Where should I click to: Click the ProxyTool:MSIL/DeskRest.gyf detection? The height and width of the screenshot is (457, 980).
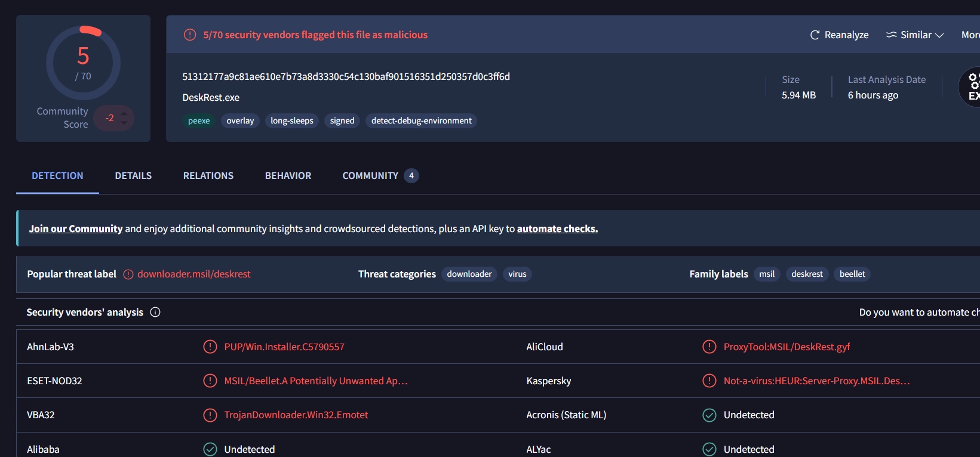pyautogui.click(x=787, y=347)
